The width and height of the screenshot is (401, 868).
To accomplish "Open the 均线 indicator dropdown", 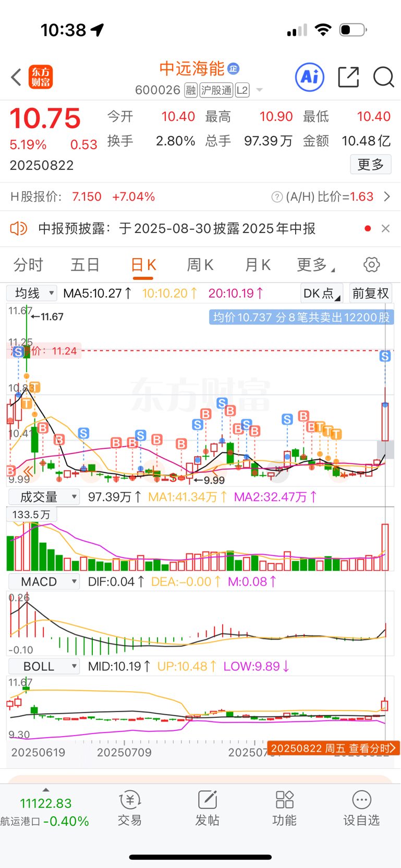I will [32, 293].
